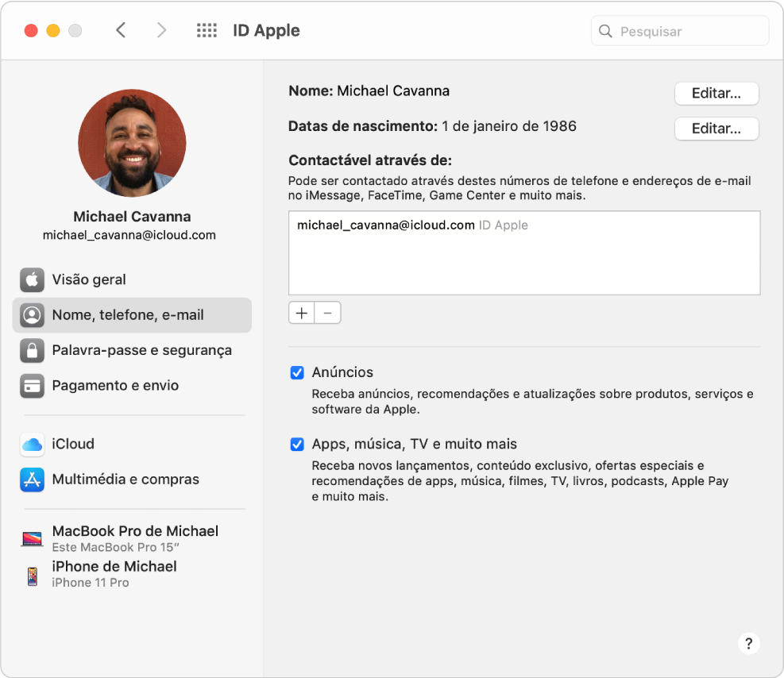Click the App Store icon for Multimédia e compras

point(32,480)
